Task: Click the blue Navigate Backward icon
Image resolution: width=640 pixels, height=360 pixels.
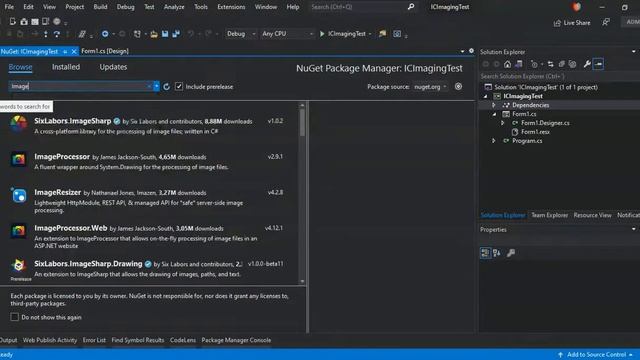Action: 105,34
